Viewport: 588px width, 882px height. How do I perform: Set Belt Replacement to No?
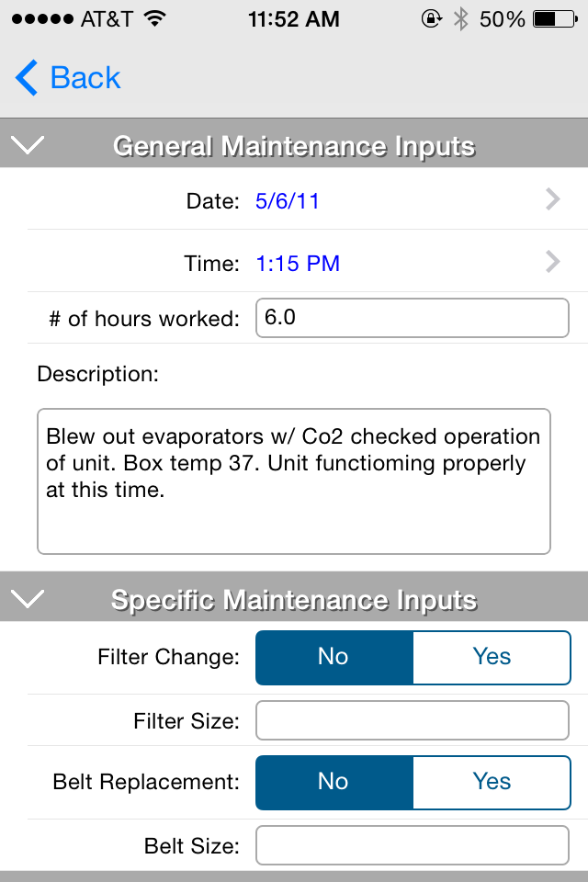click(x=334, y=782)
